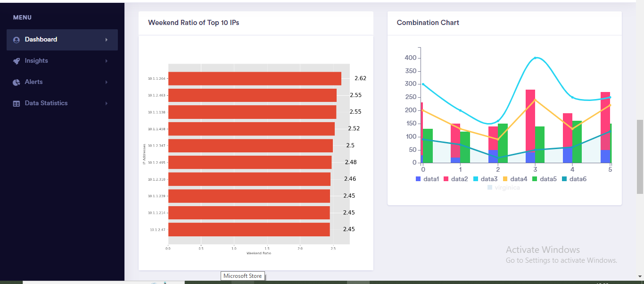Click the bar for IP 10.1.1.239
644x284 pixels.
coord(249,196)
